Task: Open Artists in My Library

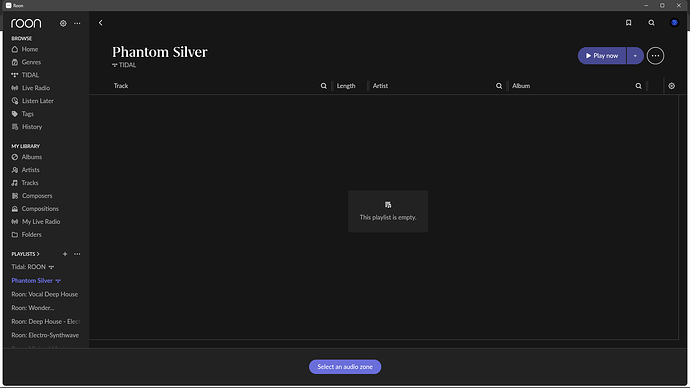Action: click(x=26, y=170)
